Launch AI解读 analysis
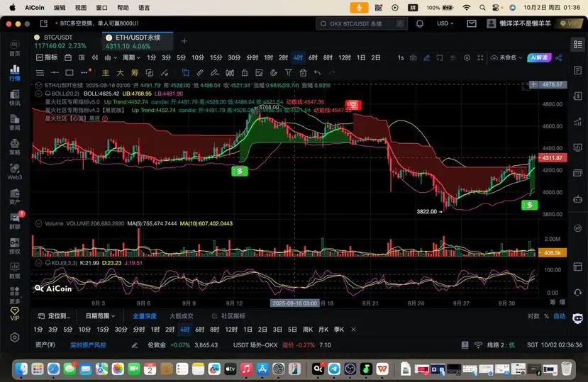 tap(539, 57)
